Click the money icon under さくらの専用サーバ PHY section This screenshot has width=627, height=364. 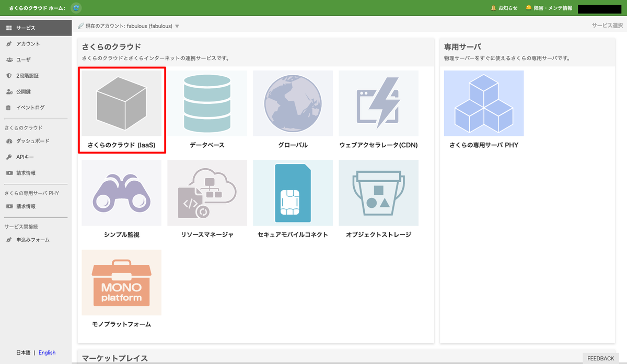pyautogui.click(x=9, y=206)
